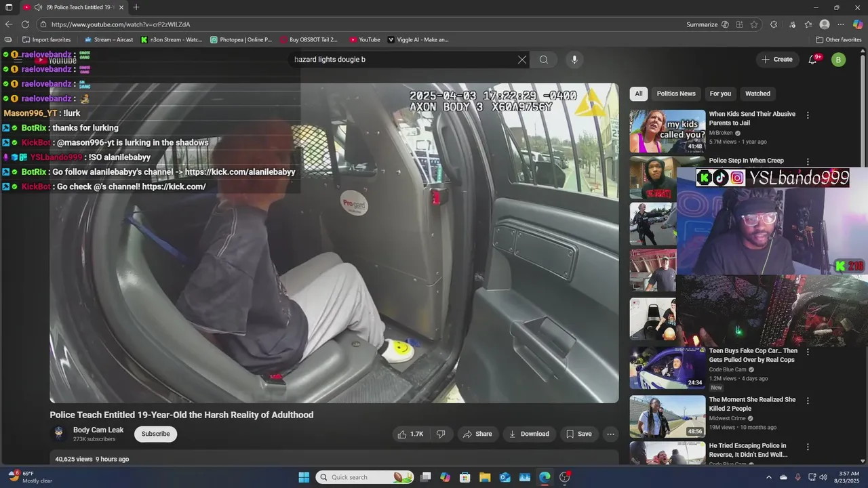868x488 pixels.
Task: Subscribe to Body Cam Leak
Action: (x=155, y=434)
